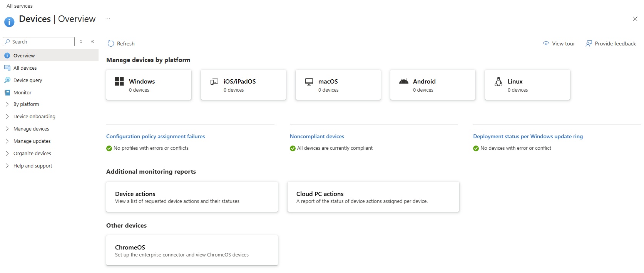This screenshot has height=273, width=644.
Task: Open the Noncompliant devices link
Action: pos(317,136)
